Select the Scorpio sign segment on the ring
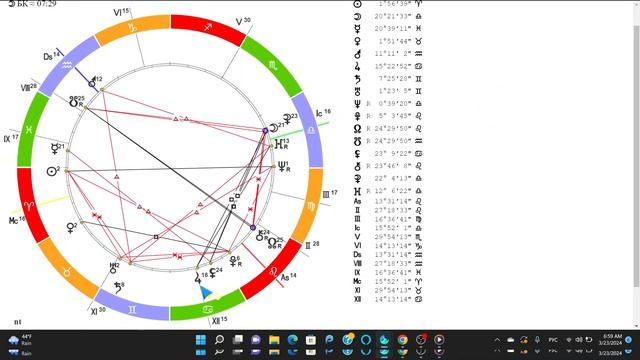Image resolution: width=640 pixels, height=360 pixels. point(273,65)
